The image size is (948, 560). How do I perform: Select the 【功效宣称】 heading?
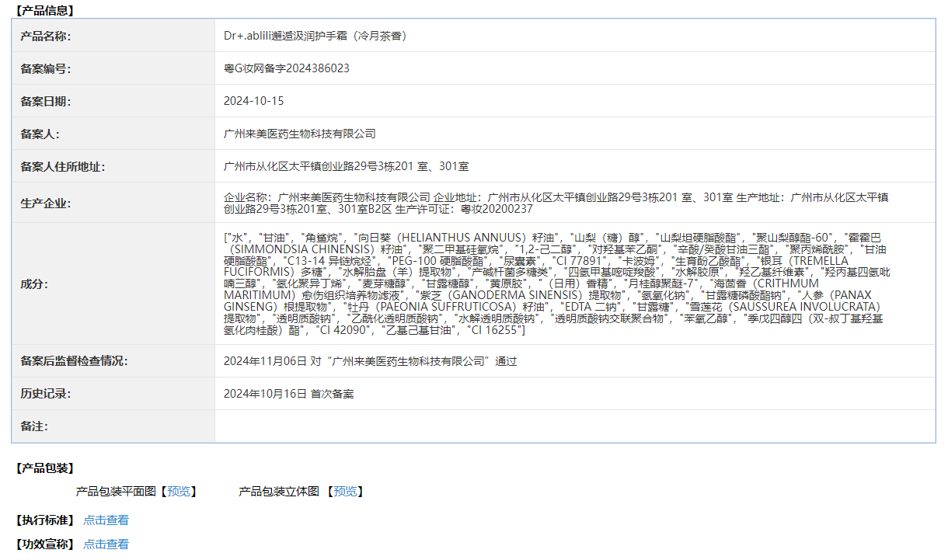coord(44,544)
